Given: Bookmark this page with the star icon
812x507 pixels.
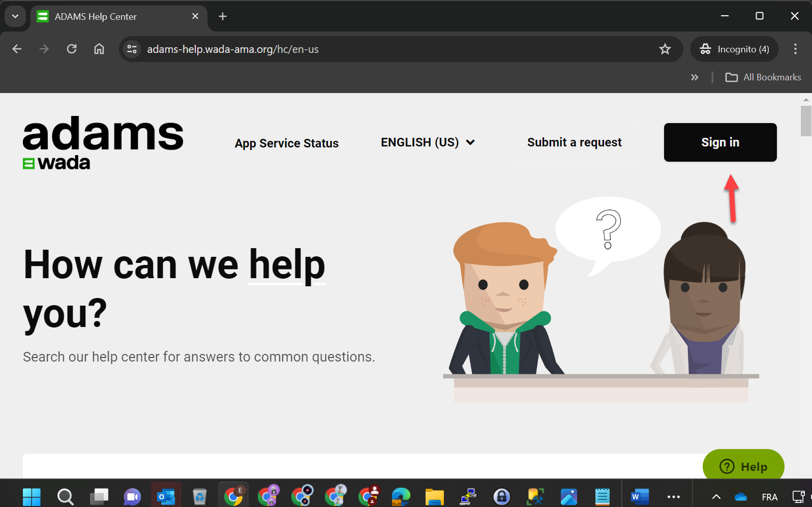Looking at the screenshot, I should tap(665, 49).
